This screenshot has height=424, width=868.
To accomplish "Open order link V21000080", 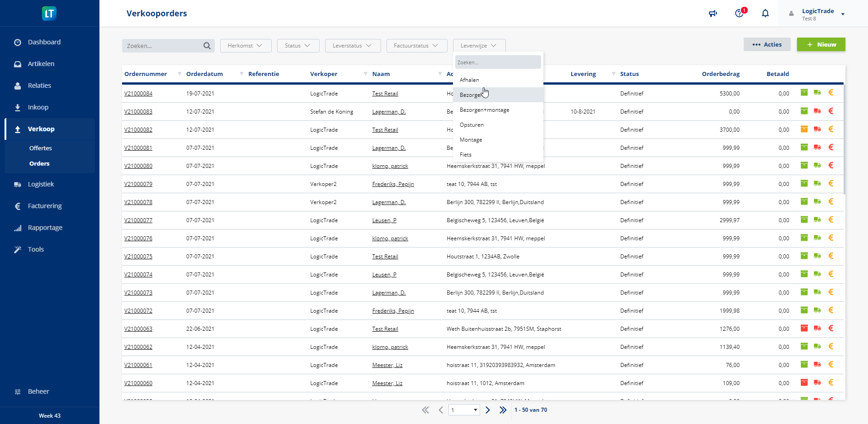I will (138, 166).
